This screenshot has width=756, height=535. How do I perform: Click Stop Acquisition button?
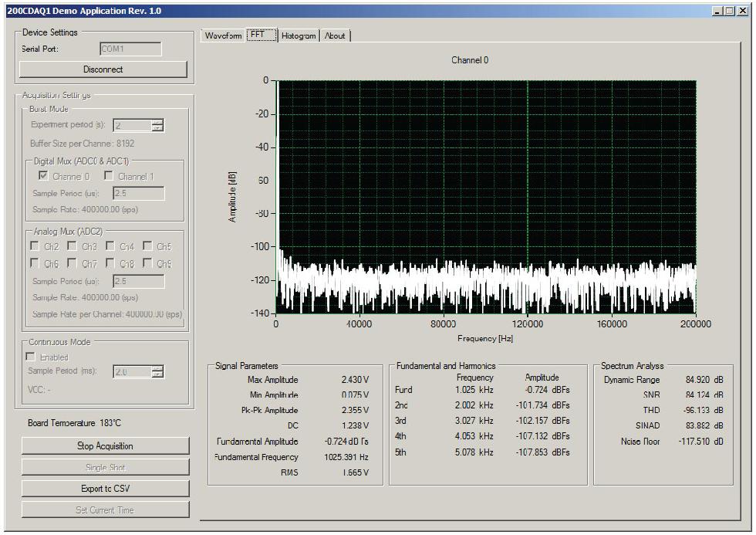[x=105, y=446]
